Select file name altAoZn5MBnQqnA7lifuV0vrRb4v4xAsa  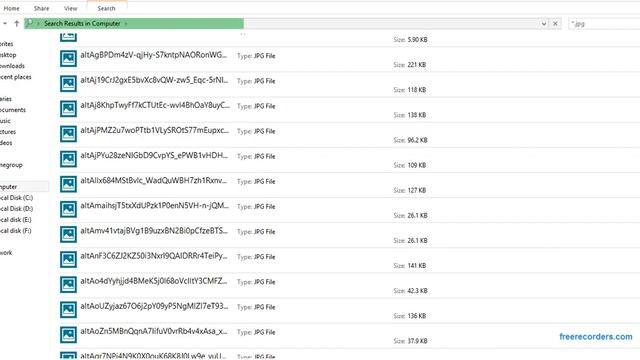click(154, 331)
